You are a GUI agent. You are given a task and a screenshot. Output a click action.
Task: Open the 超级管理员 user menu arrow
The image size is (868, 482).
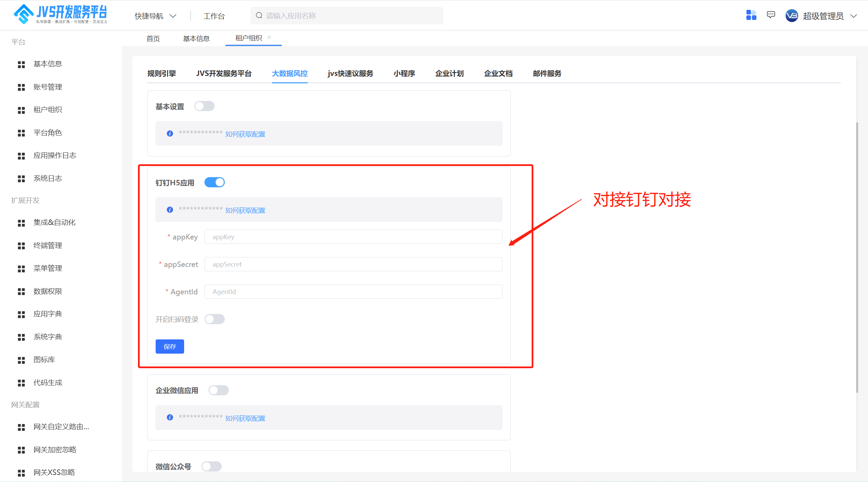(854, 16)
